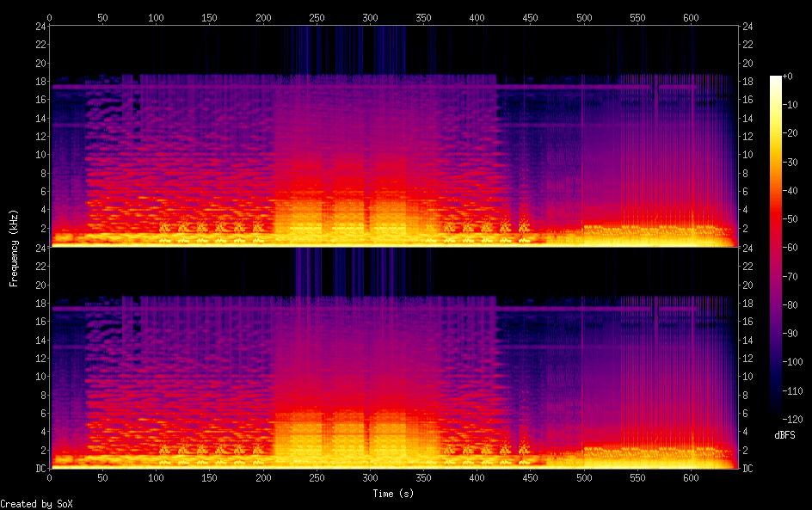Click the DC label on the bottom left axis
The width and height of the screenshot is (812, 510).
(x=39, y=469)
